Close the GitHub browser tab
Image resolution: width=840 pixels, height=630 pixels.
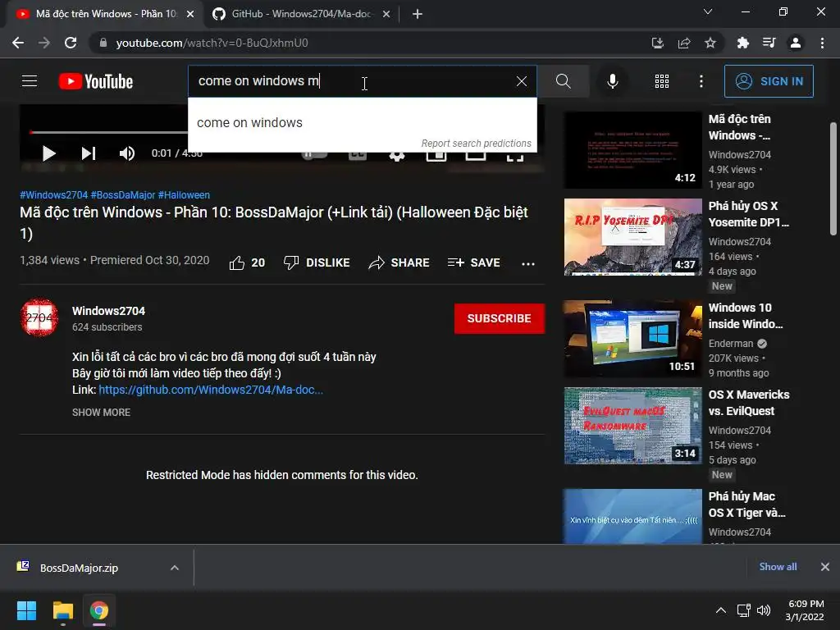[x=386, y=14]
